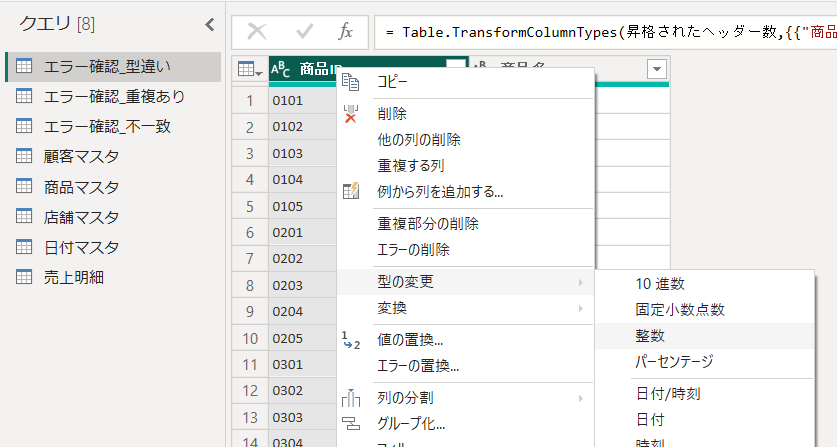Select query エラー確認_不一致
The width and height of the screenshot is (837, 447).
[113, 127]
